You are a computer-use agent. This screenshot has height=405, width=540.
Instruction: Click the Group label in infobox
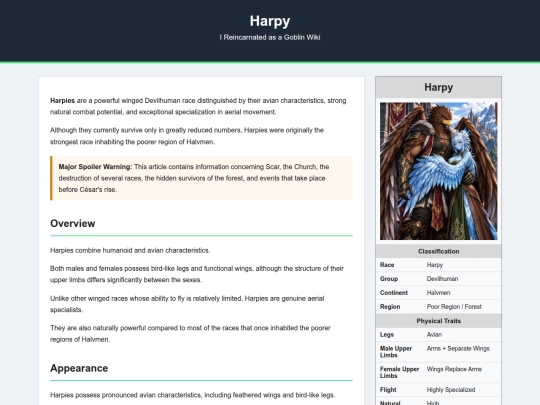pyautogui.click(x=389, y=279)
